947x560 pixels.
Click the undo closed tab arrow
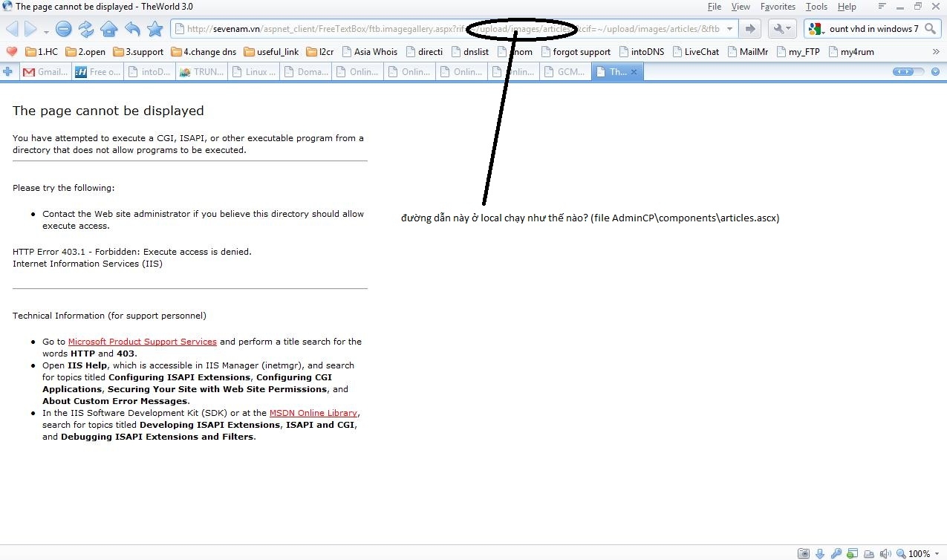click(x=132, y=29)
